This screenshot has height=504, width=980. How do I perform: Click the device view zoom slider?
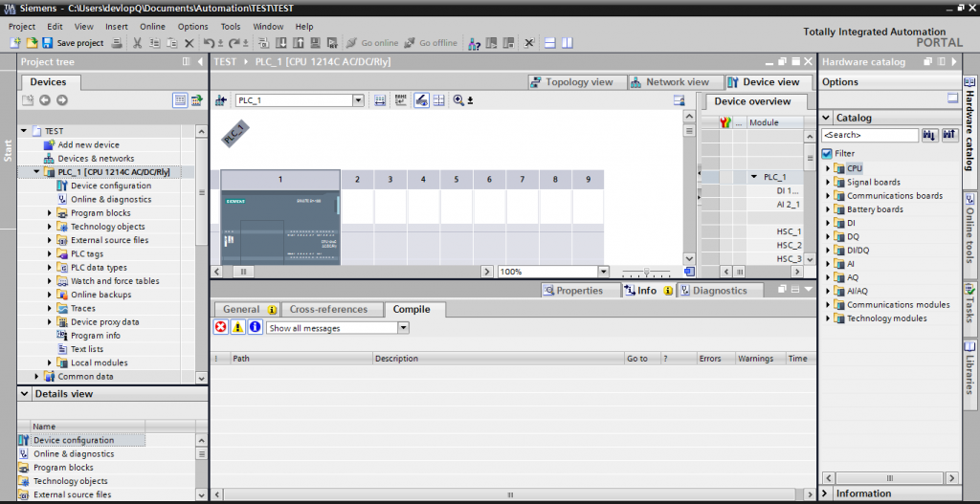click(646, 273)
